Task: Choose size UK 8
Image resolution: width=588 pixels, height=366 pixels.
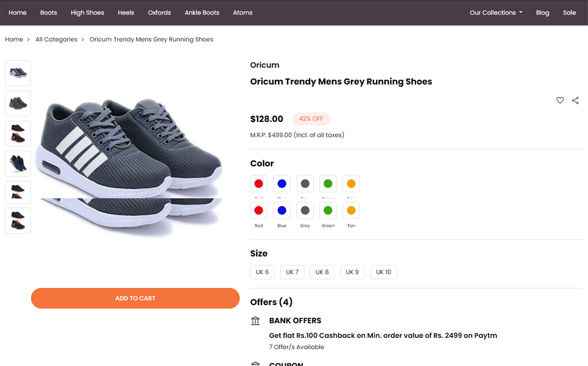Action: click(322, 272)
